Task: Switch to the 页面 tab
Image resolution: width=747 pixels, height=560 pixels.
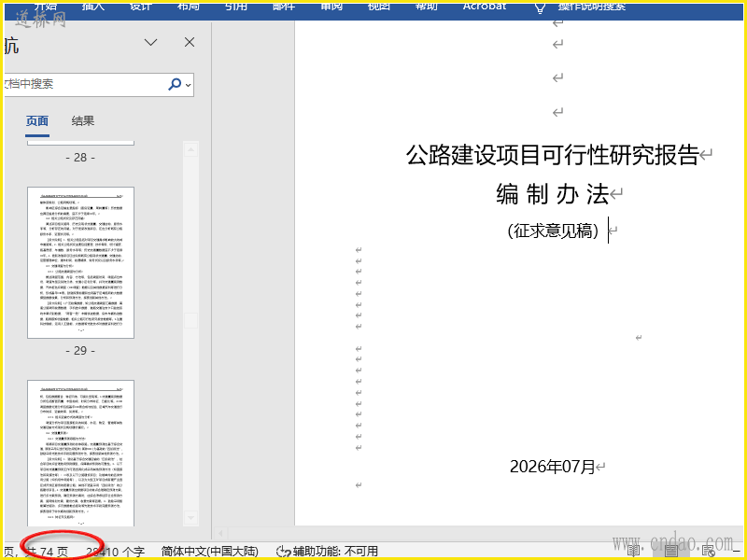Action: tap(37, 121)
